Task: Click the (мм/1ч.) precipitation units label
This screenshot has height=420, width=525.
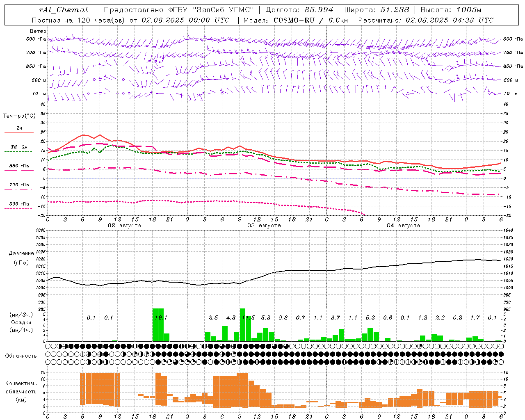Action: click(21, 330)
